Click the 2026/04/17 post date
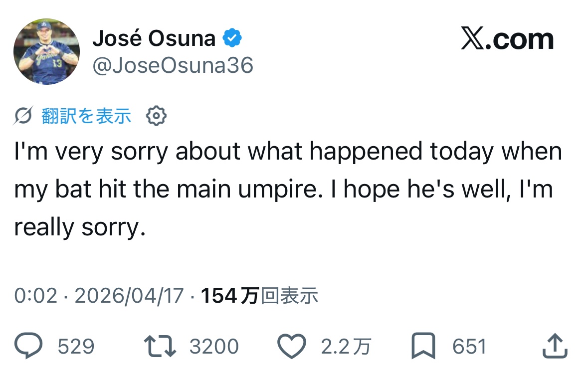This screenshot has height=383, width=588. (x=129, y=296)
